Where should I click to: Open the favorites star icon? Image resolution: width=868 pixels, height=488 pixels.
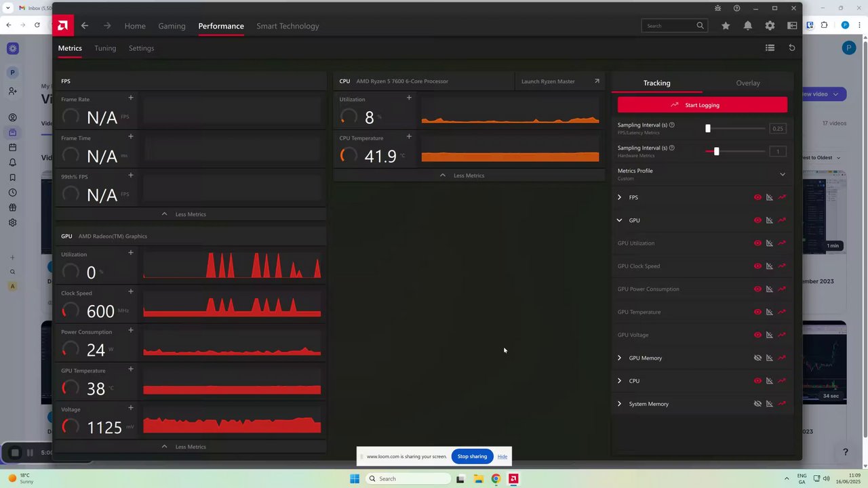(x=726, y=26)
